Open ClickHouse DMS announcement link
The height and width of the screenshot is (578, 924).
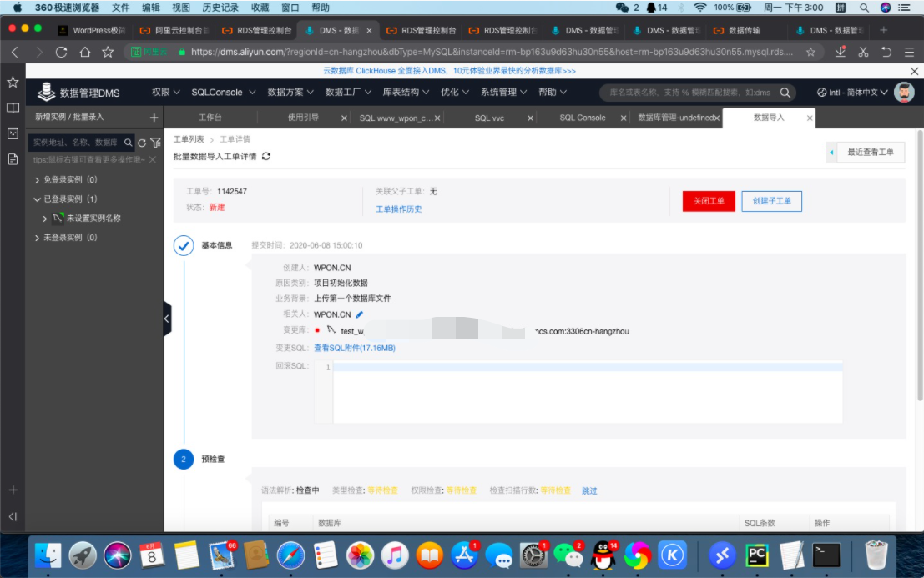[449, 71]
